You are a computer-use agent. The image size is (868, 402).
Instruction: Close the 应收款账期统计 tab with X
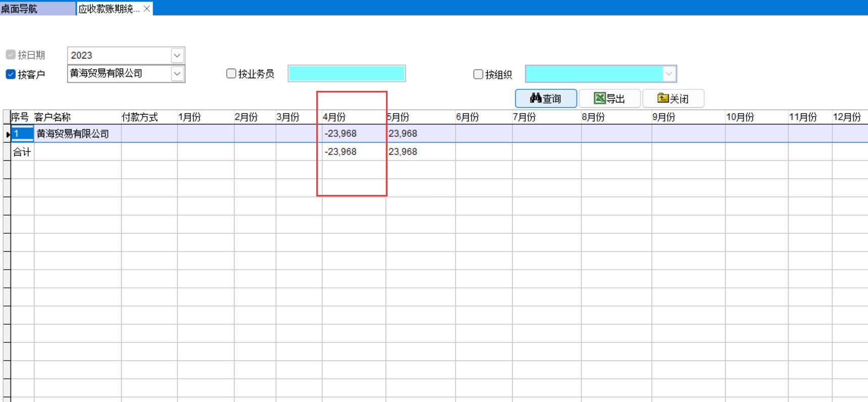(x=147, y=9)
